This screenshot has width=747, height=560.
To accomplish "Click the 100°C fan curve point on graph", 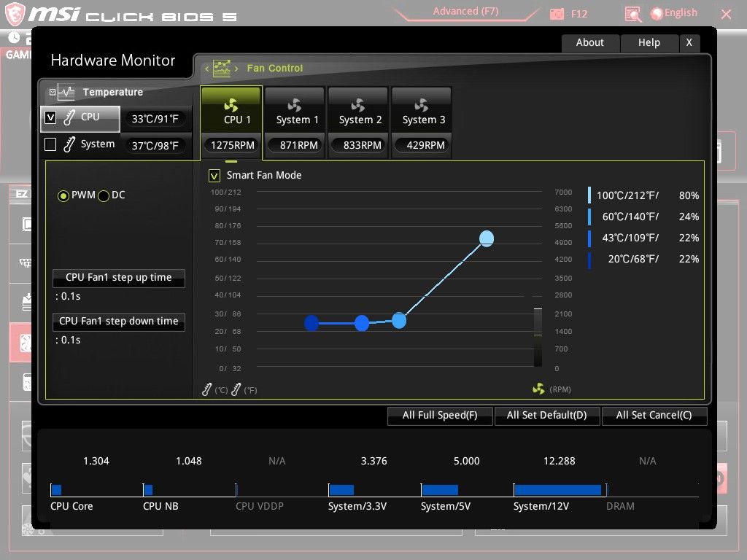I will (487, 238).
